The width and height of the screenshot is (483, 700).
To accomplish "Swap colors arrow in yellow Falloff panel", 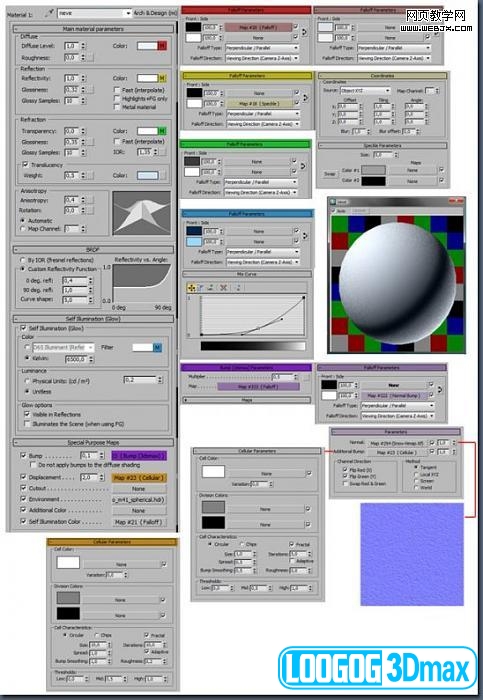I will [x=305, y=98].
